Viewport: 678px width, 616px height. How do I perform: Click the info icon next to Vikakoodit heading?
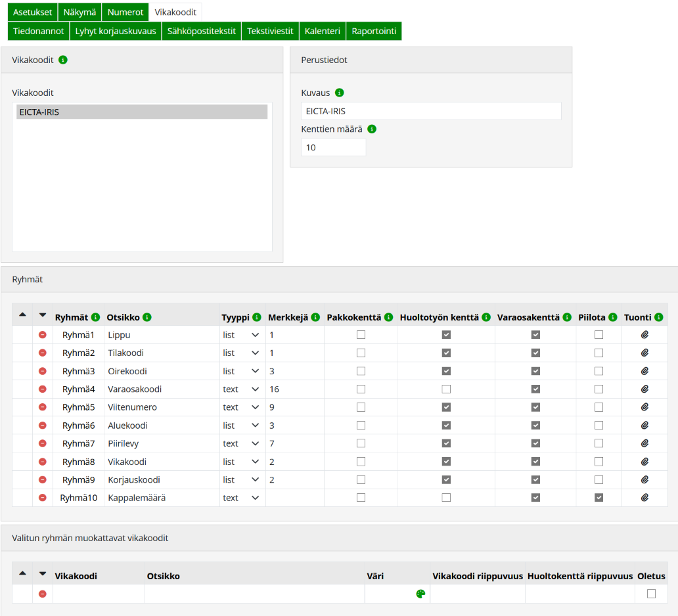click(x=63, y=60)
